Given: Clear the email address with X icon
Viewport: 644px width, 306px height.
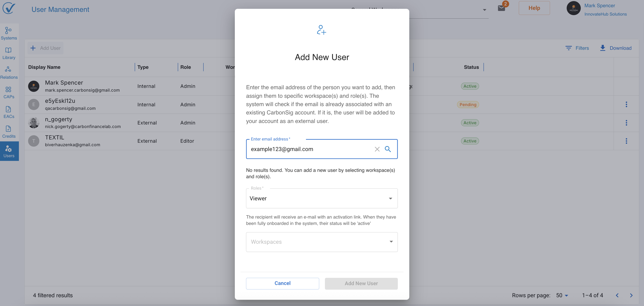Looking at the screenshot, I should (x=377, y=149).
